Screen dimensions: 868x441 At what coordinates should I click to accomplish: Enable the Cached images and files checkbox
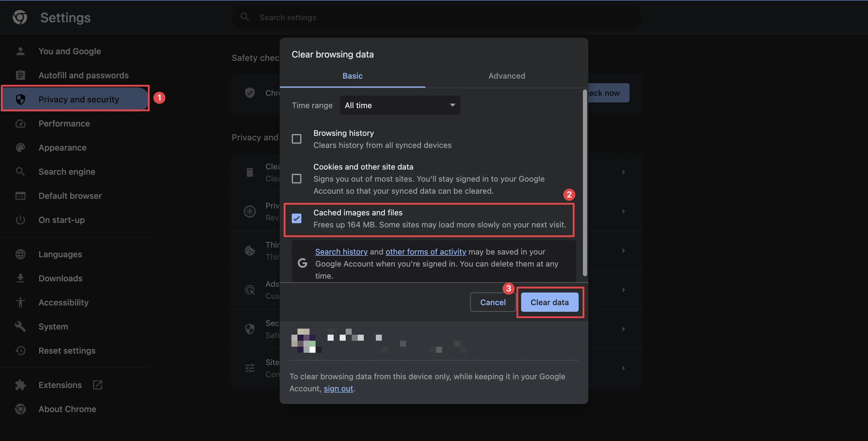[297, 218]
